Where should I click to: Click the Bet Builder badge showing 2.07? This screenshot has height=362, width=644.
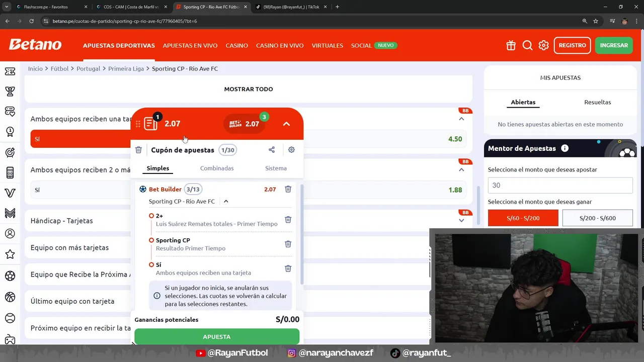[x=245, y=124]
